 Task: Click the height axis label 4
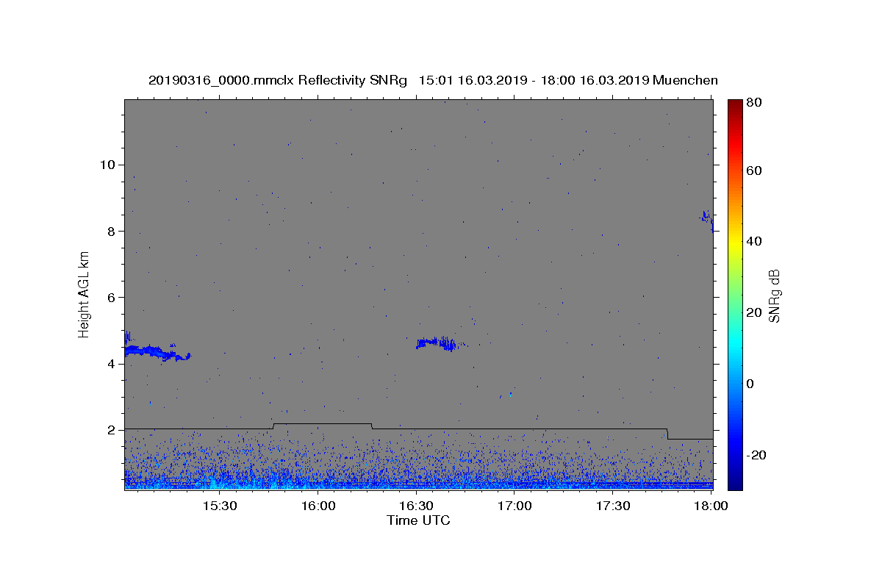tap(111, 363)
